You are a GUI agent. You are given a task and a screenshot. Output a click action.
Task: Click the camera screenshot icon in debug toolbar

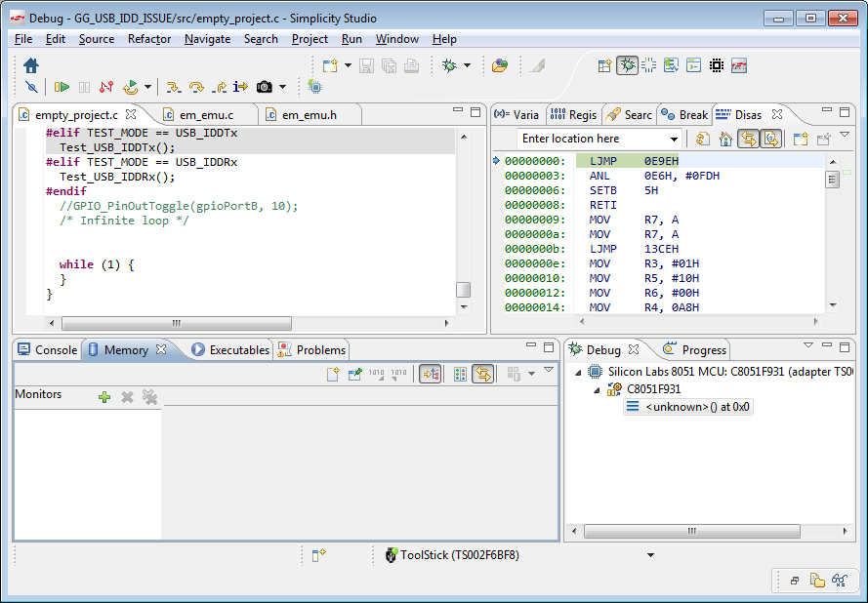(x=264, y=87)
